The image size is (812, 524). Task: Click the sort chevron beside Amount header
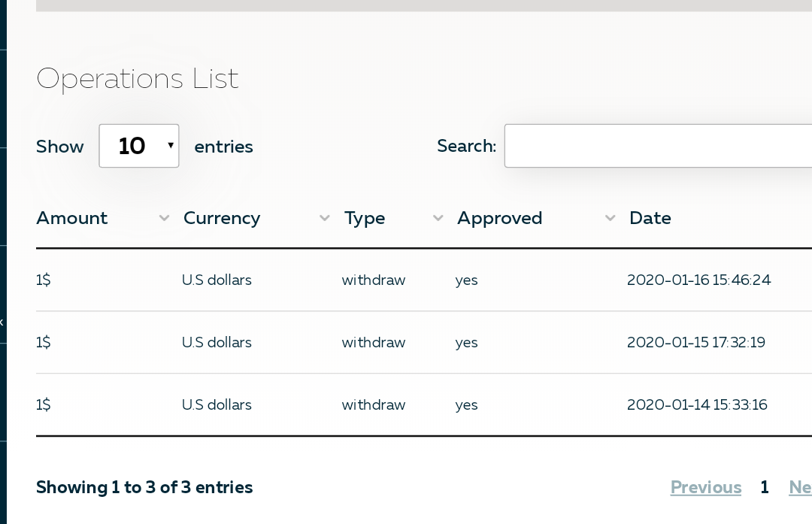pos(164,219)
